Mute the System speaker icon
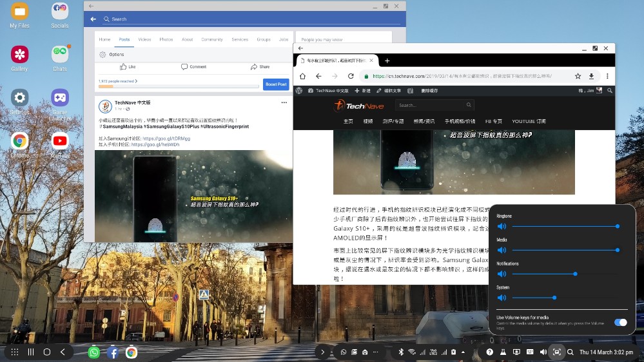The height and width of the screenshot is (362, 644). point(502,298)
